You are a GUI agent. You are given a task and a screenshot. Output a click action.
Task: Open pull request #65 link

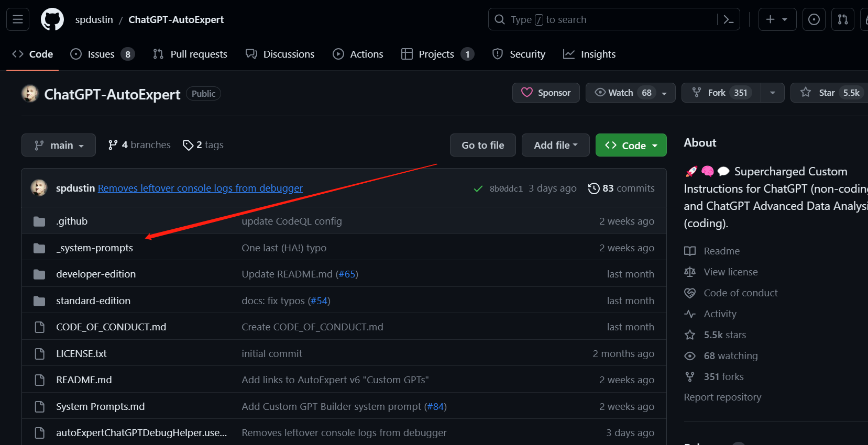point(347,274)
